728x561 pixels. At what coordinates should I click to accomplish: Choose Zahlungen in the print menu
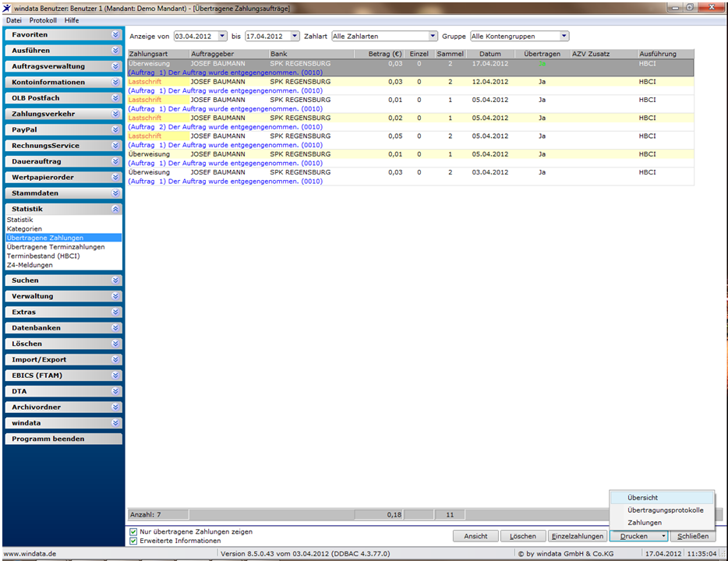click(x=662, y=523)
